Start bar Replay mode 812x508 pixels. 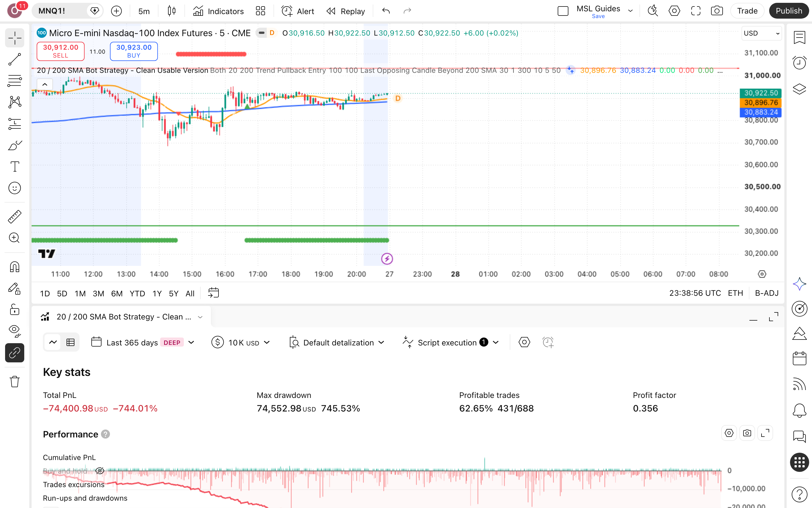point(346,11)
